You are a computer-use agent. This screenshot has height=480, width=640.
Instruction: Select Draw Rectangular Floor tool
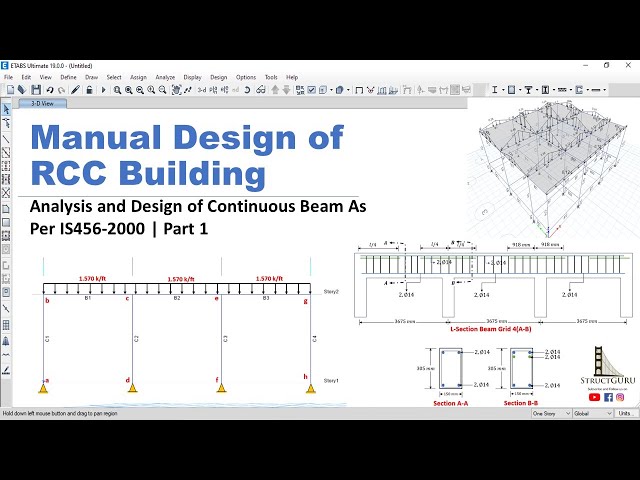point(6,223)
